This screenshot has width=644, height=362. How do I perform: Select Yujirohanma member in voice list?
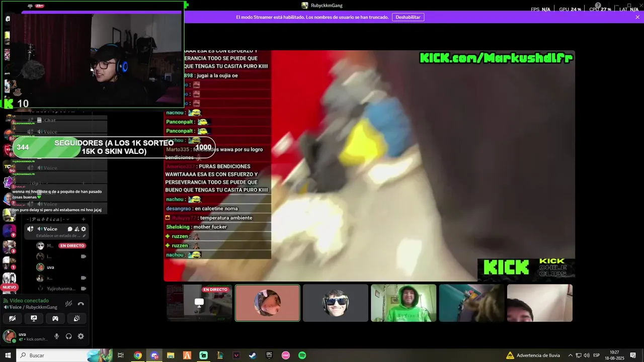[60, 289]
